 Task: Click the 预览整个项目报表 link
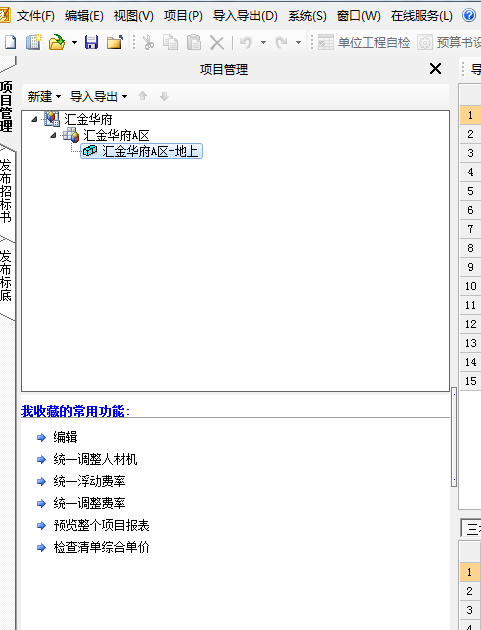(101, 525)
